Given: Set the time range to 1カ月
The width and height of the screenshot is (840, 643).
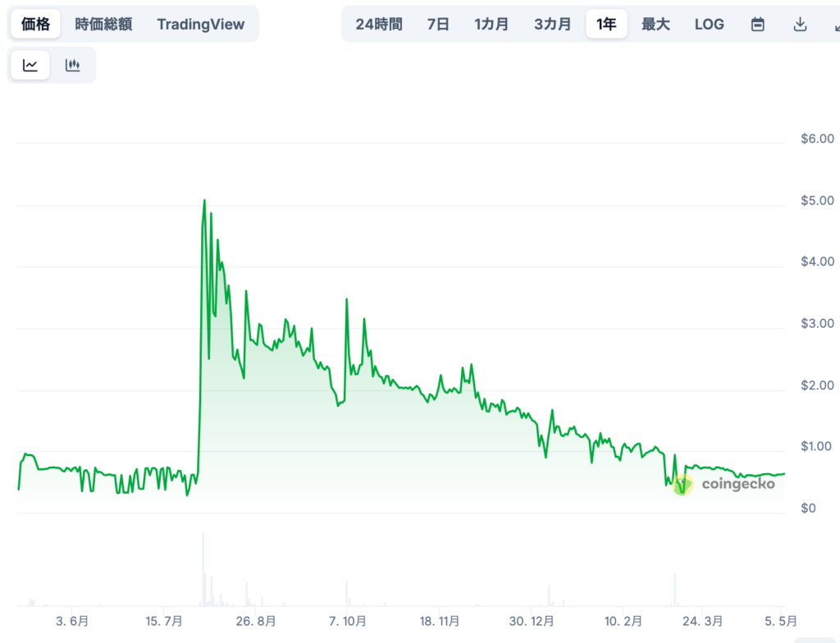Looking at the screenshot, I should [x=491, y=24].
